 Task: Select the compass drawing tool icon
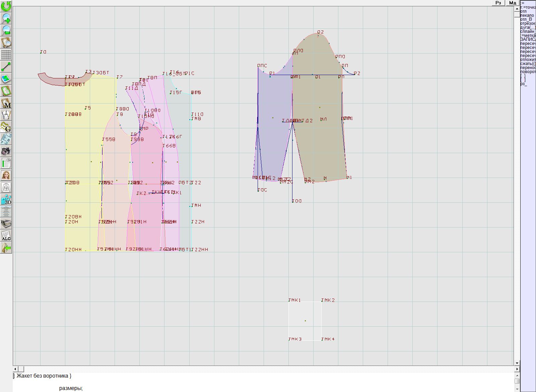6,115
